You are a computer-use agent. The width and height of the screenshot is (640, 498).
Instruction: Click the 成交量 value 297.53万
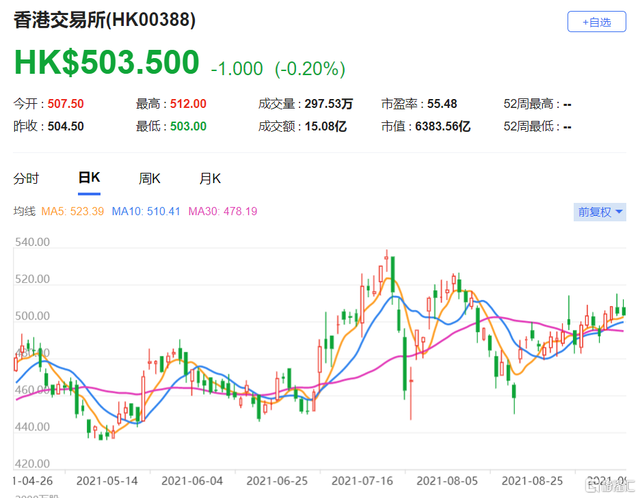pos(329,104)
